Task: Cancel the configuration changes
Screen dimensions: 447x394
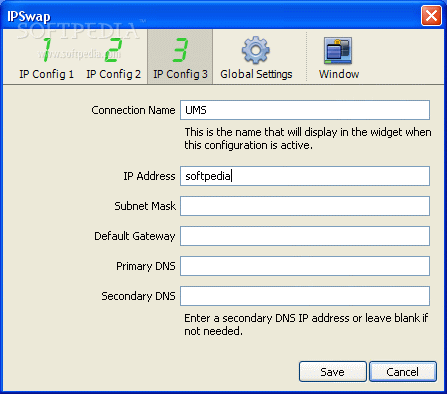Action: pyautogui.click(x=403, y=372)
